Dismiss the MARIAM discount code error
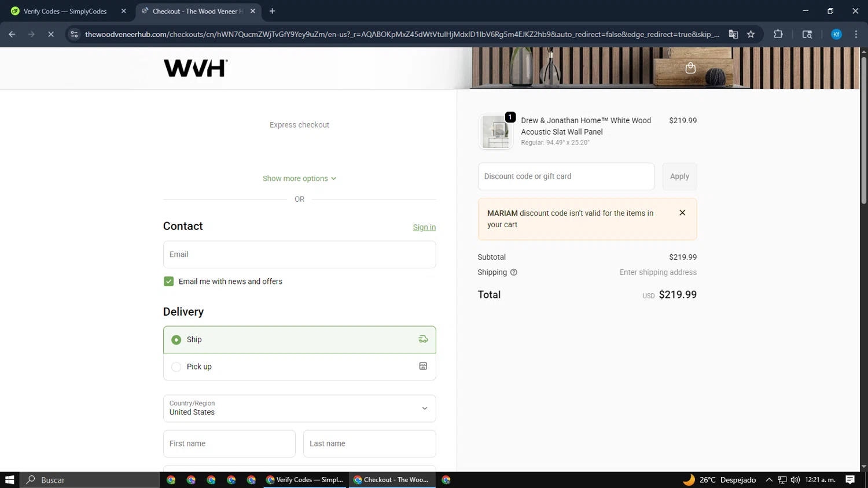 [682, 213]
